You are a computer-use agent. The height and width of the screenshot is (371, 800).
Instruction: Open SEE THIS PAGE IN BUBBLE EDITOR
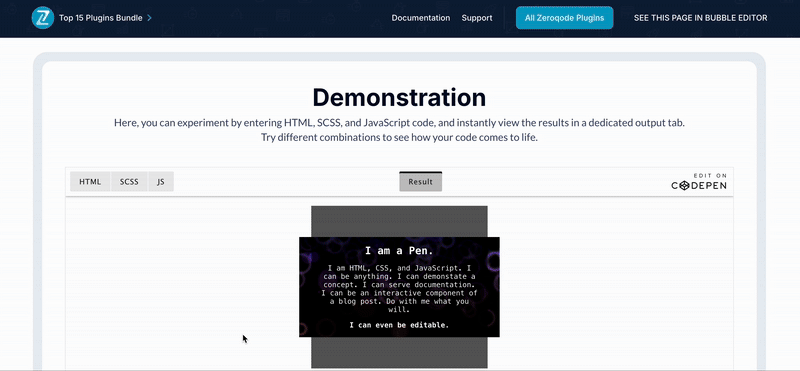click(x=700, y=18)
